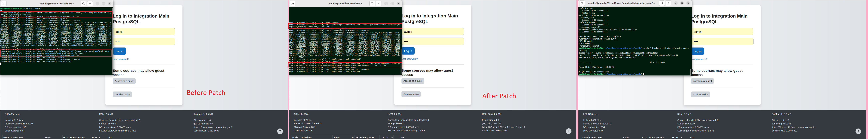Focus the password field on the After Patch page
The width and height of the screenshot is (868, 139).
(433, 41)
